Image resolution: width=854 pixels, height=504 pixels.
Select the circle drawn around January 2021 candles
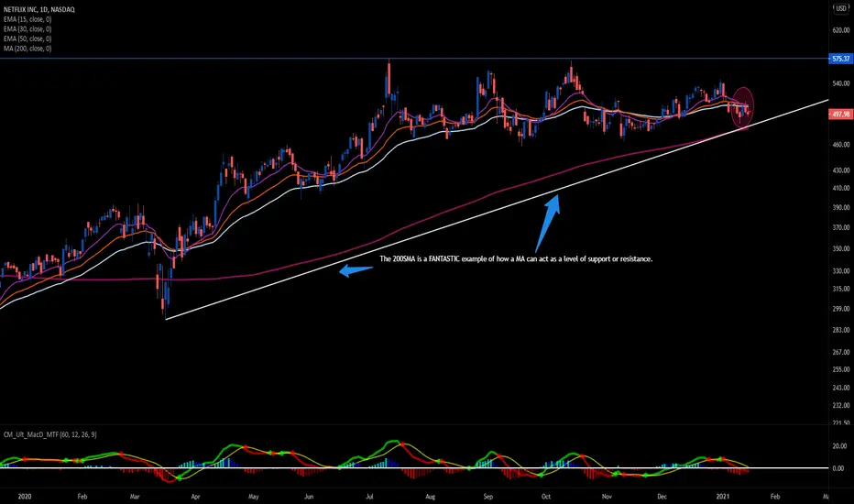coord(743,108)
